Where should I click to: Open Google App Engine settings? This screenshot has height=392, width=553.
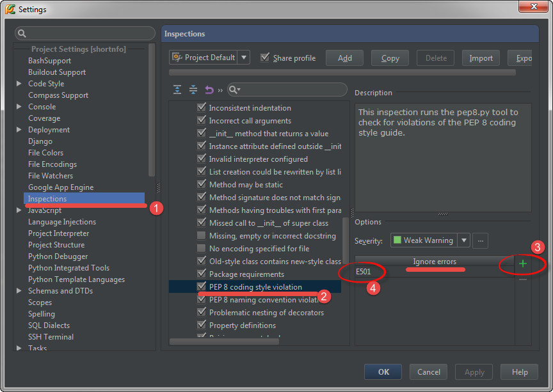click(x=61, y=187)
